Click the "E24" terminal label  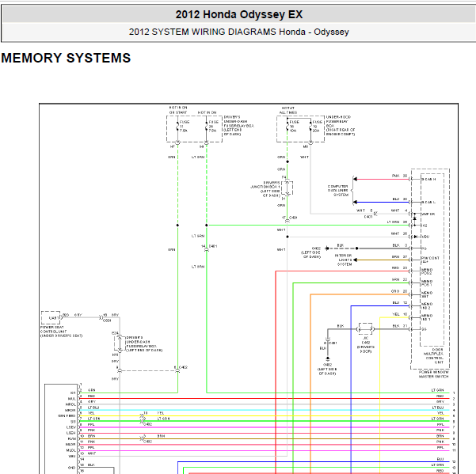tap(115, 333)
